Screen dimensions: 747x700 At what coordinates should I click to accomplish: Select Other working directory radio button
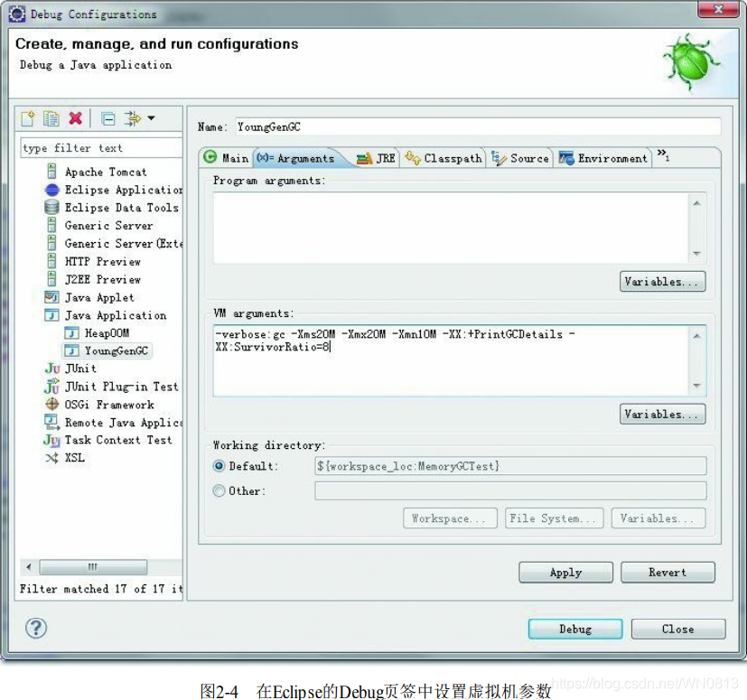(x=219, y=490)
